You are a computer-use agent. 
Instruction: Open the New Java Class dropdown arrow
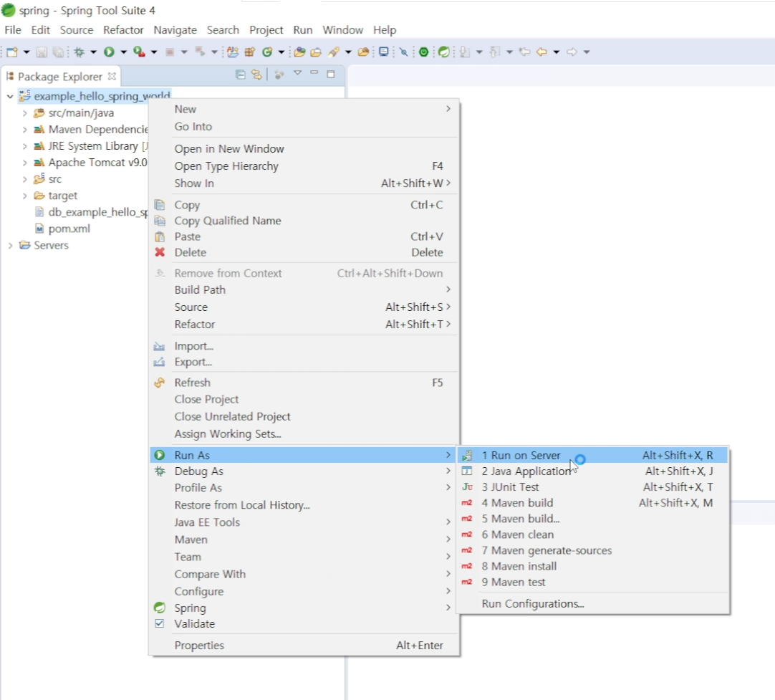pyautogui.click(x=281, y=52)
